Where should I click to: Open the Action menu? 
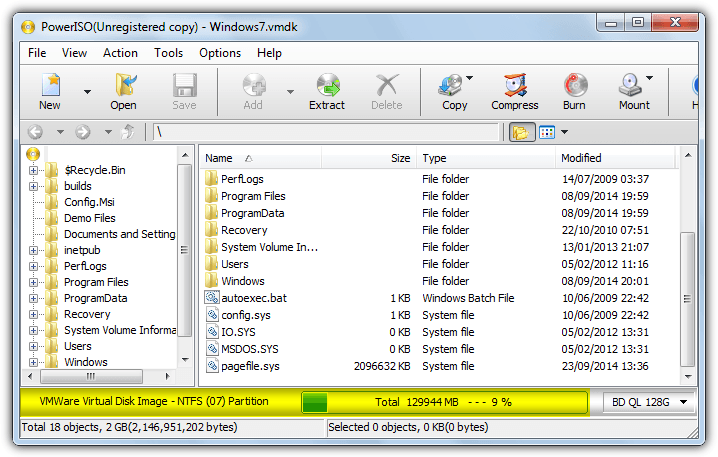(x=120, y=53)
